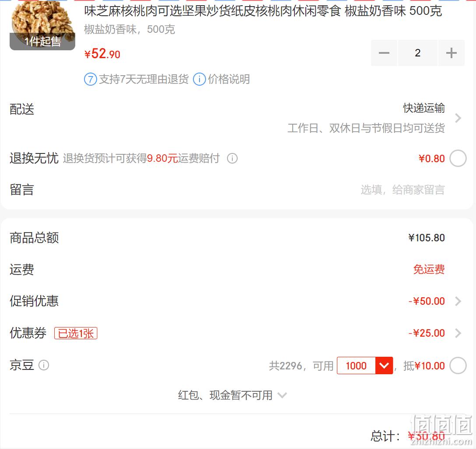Click the quantity value field showing 2
476x449 pixels.
pos(418,53)
